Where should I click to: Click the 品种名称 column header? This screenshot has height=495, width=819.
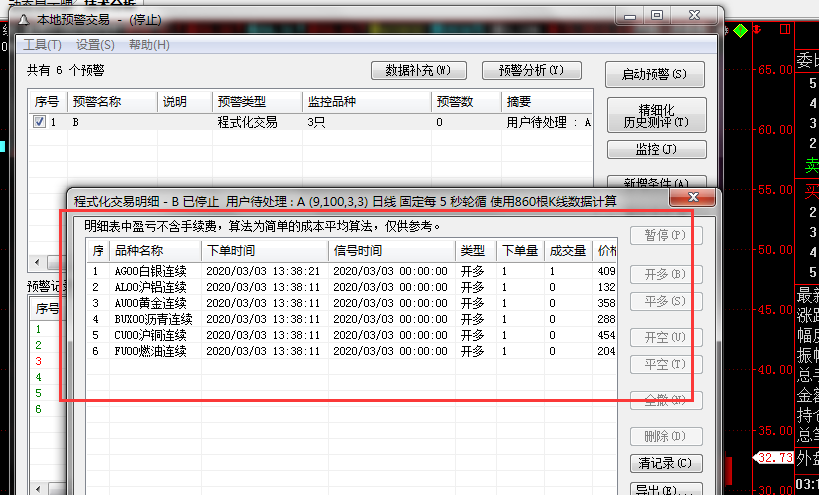pyautogui.click(x=155, y=251)
